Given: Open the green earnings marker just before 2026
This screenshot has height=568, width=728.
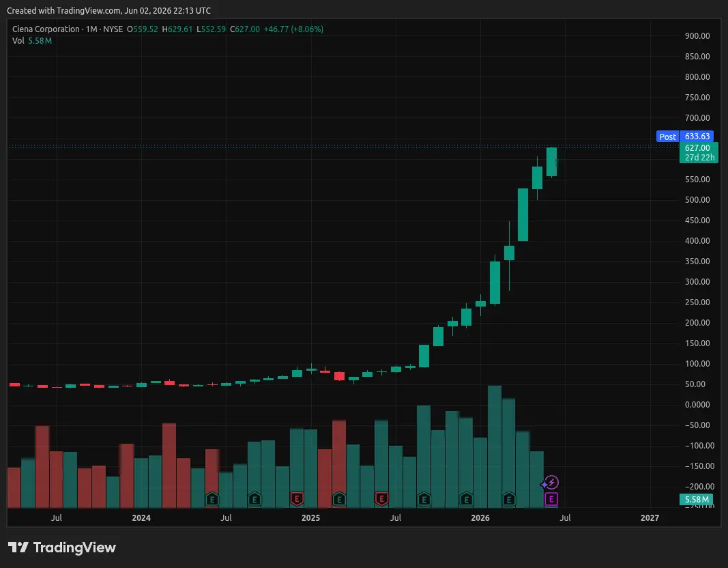Looking at the screenshot, I should (x=467, y=499).
